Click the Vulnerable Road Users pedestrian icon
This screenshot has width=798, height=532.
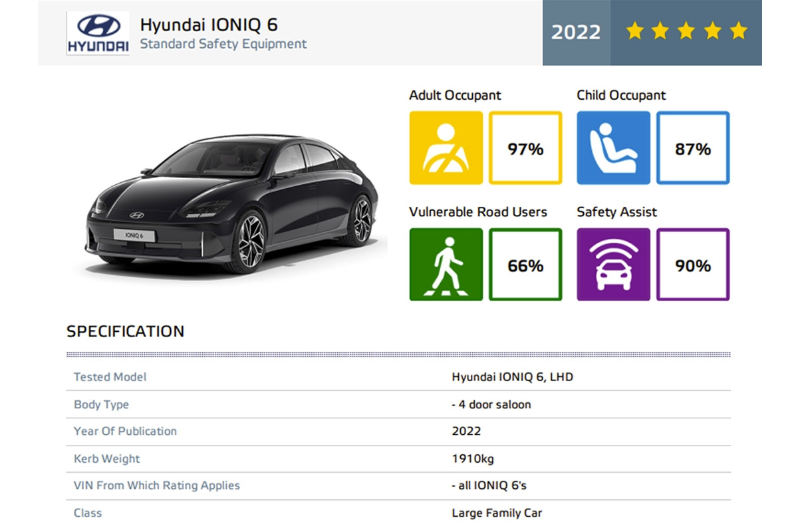pyautogui.click(x=446, y=265)
